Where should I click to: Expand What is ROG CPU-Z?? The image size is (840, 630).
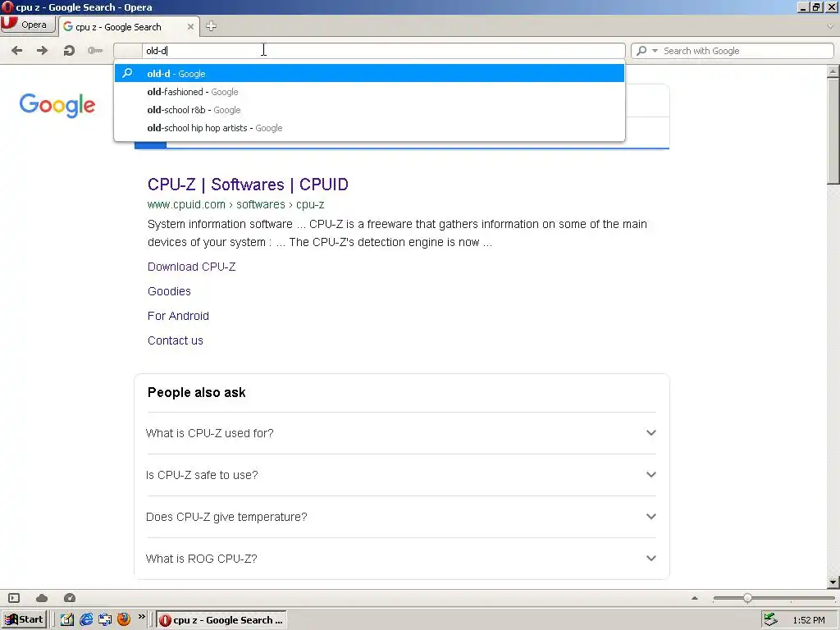(x=400, y=559)
